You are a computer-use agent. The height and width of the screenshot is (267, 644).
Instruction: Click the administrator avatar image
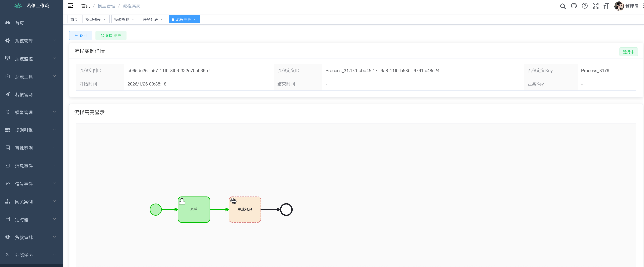619,6
